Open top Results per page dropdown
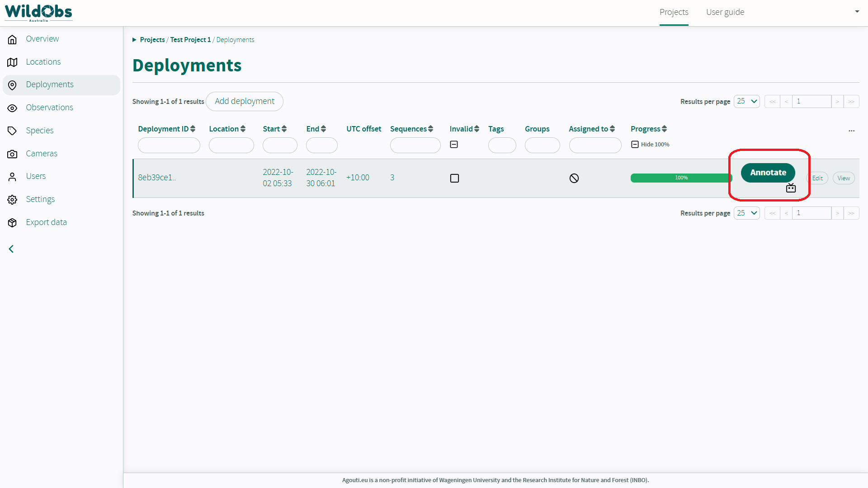868x488 pixels. (x=746, y=101)
